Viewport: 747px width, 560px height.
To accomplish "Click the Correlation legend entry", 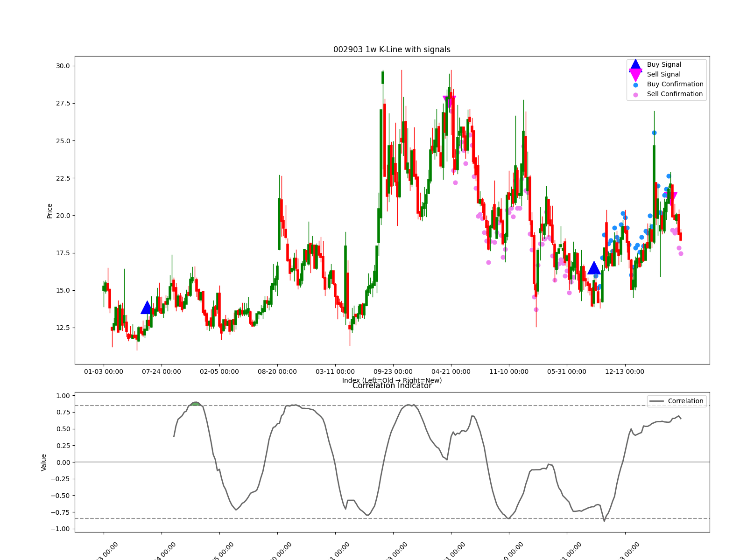I will point(677,401).
